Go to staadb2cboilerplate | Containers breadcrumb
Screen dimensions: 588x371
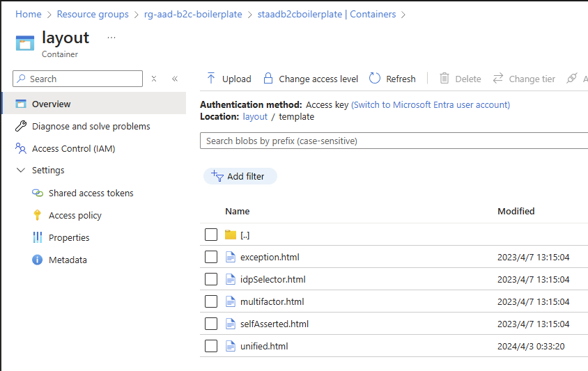tap(327, 14)
